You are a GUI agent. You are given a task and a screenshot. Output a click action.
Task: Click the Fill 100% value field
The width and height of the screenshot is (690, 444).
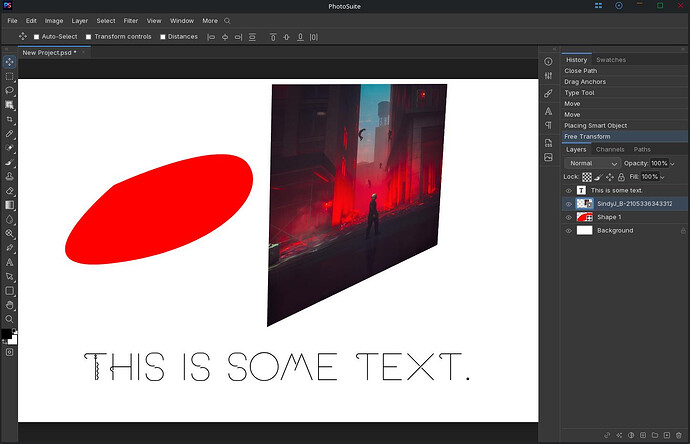pos(650,177)
